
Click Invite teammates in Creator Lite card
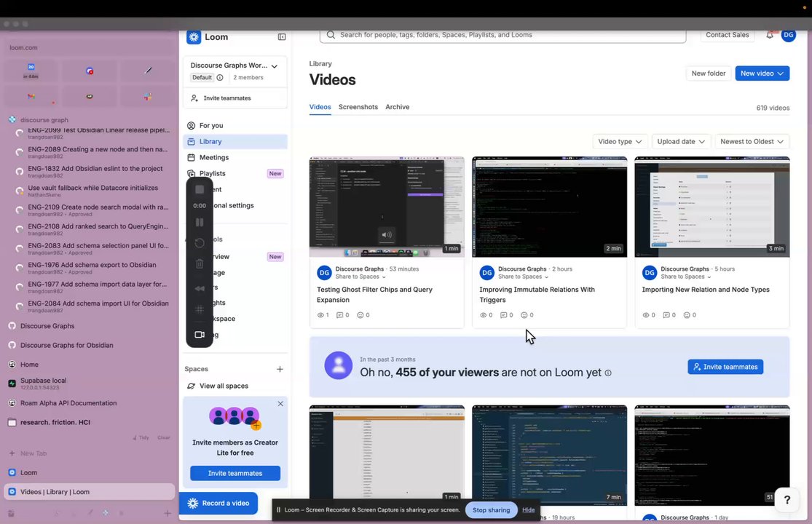click(x=235, y=473)
